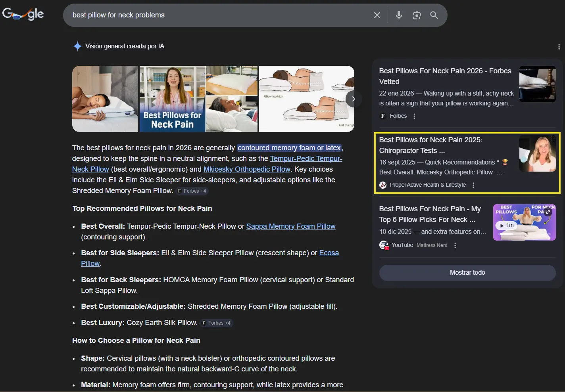Click Propel Active Health & Lifestyle source name
Image resolution: width=565 pixels, height=392 pixels.
pyautogui.click(x=428, y=185)
